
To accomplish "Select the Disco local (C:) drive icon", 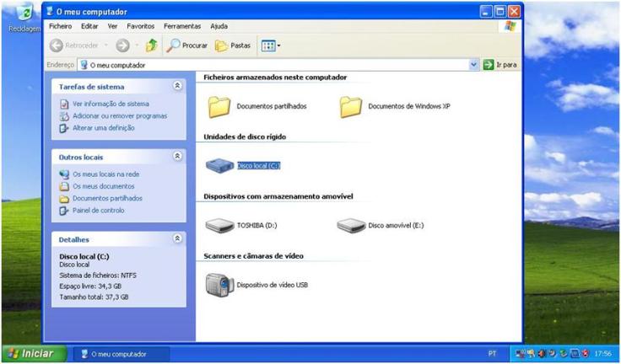I will click(220, 166).
